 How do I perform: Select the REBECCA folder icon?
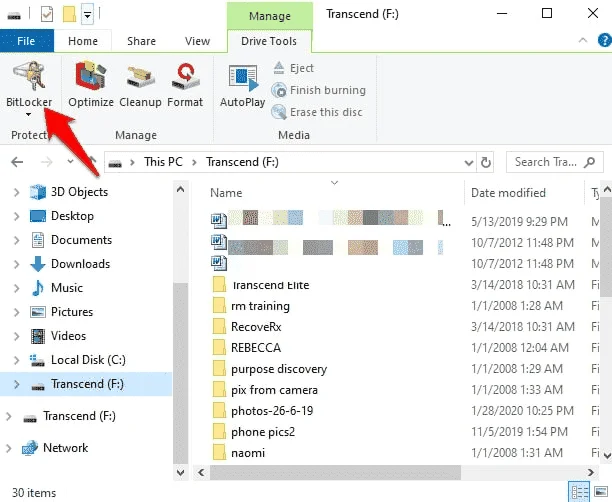tap(219, 348)
